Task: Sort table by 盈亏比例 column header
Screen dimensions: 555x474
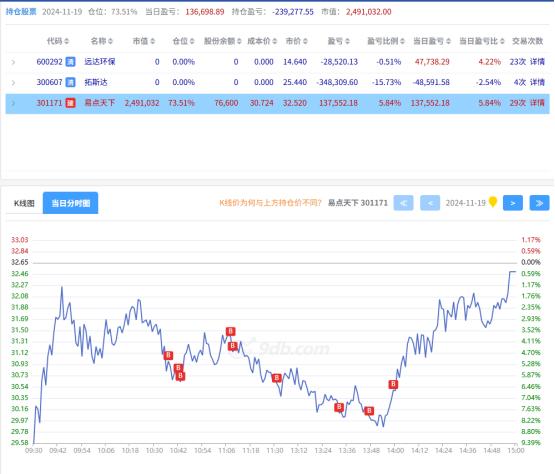Action: (x=385, y=41)
